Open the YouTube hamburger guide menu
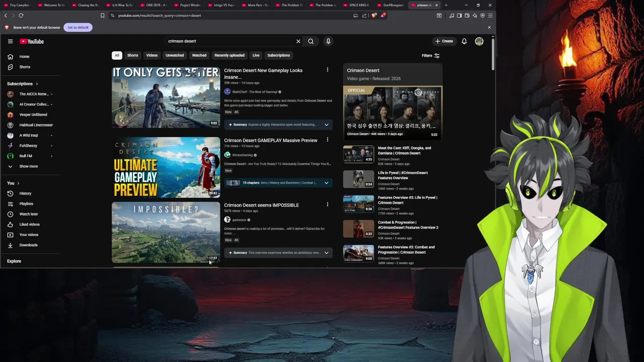644x362 pixels. tap(10, 41)
